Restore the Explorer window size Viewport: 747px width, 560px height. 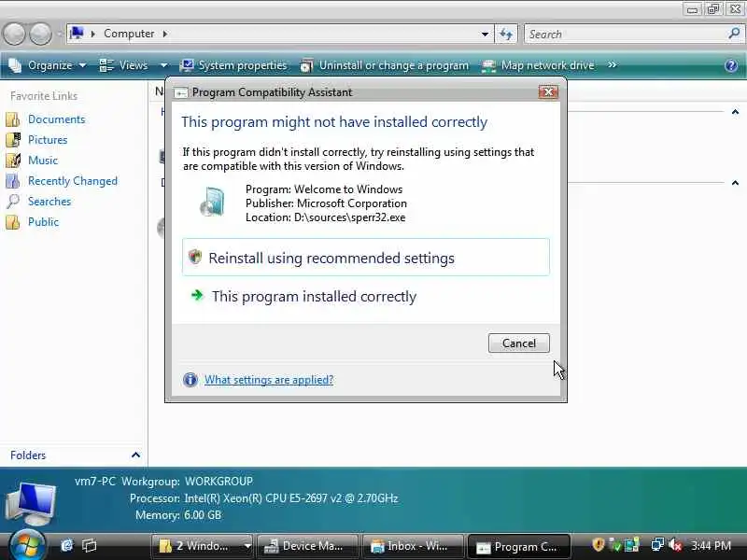pyautogui.click(x=713, y=9)
